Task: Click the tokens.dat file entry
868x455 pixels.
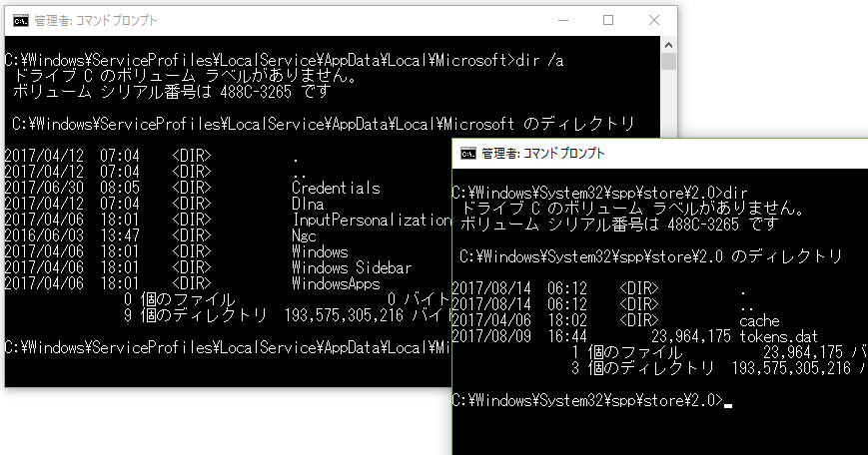Action: coord(778,336)
